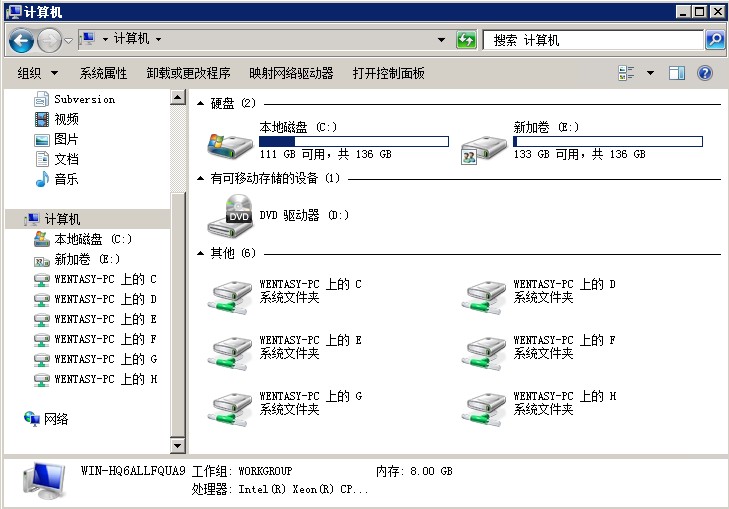This screenshot has width=729, height=509.
Task: Select network drive icon WENTASY-PC 上的 H
Action: (x=484, y=410)
